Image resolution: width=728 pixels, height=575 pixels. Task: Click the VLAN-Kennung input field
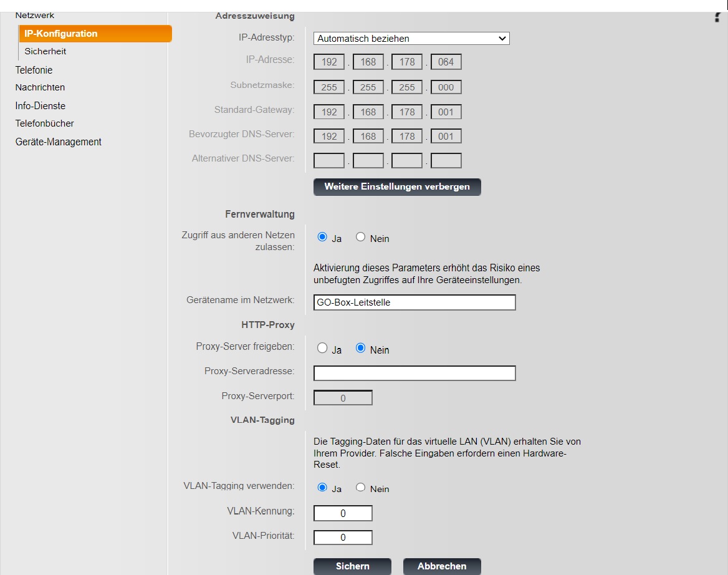coord(343,513)
